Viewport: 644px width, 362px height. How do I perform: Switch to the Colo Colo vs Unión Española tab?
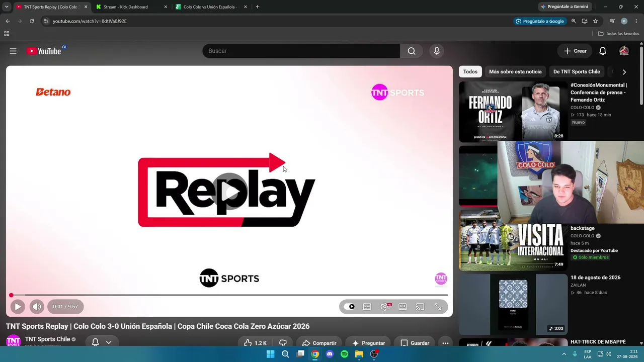[x=210, y=7]
